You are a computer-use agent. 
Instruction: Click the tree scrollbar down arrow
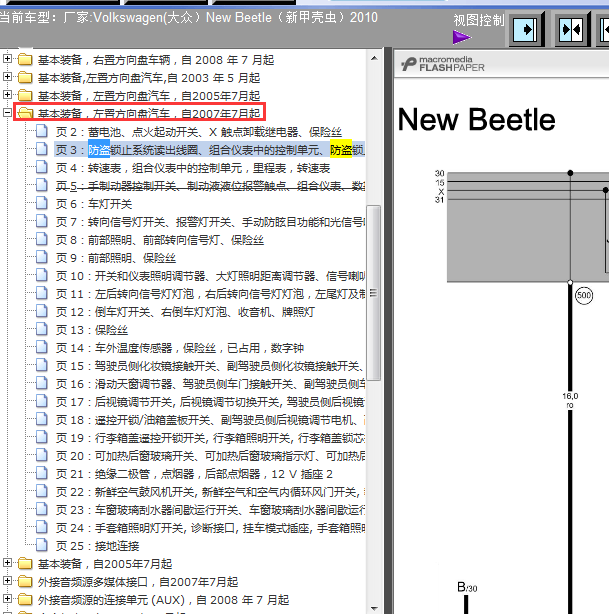374,608
